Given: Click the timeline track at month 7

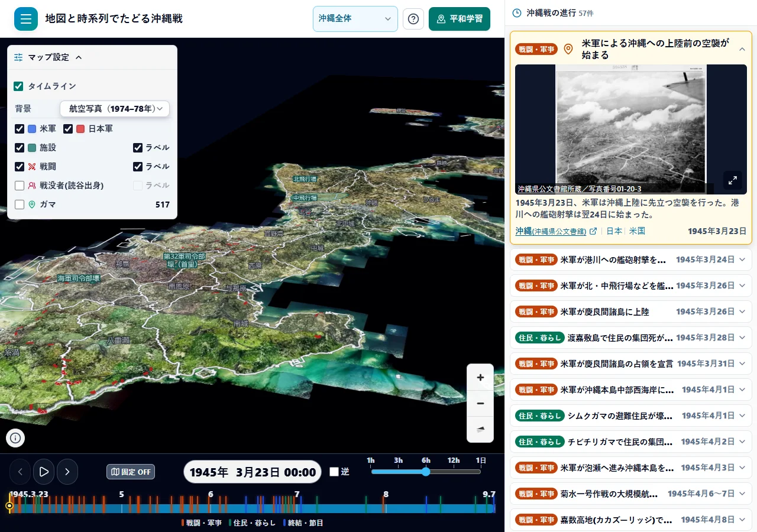Looking at the screenshot, I should pyautogui.click(x=297, y=508).
